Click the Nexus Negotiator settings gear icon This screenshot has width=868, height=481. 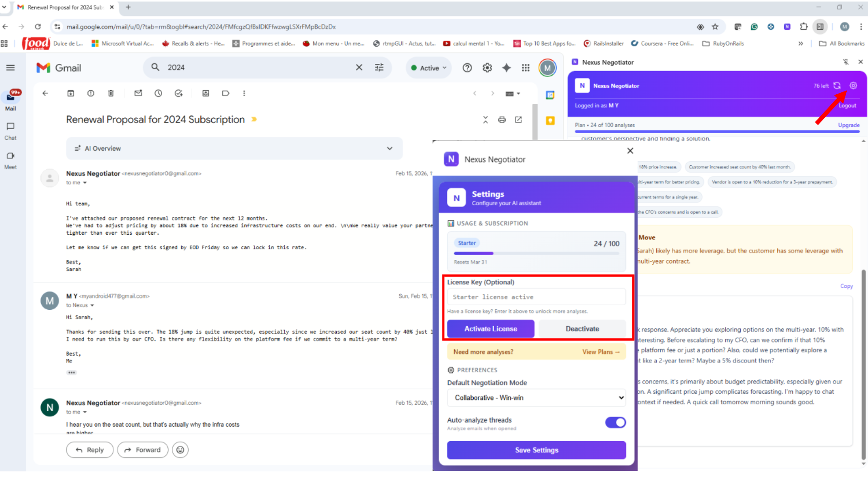[x=853, y=86]
